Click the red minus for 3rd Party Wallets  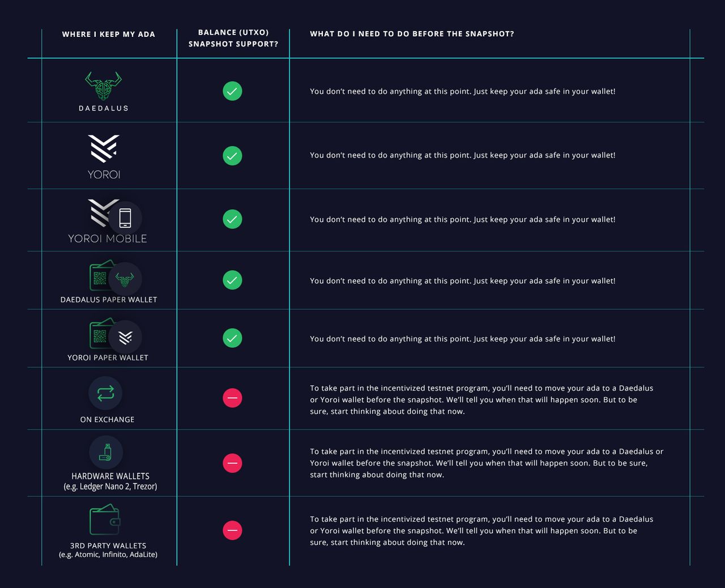232,530
